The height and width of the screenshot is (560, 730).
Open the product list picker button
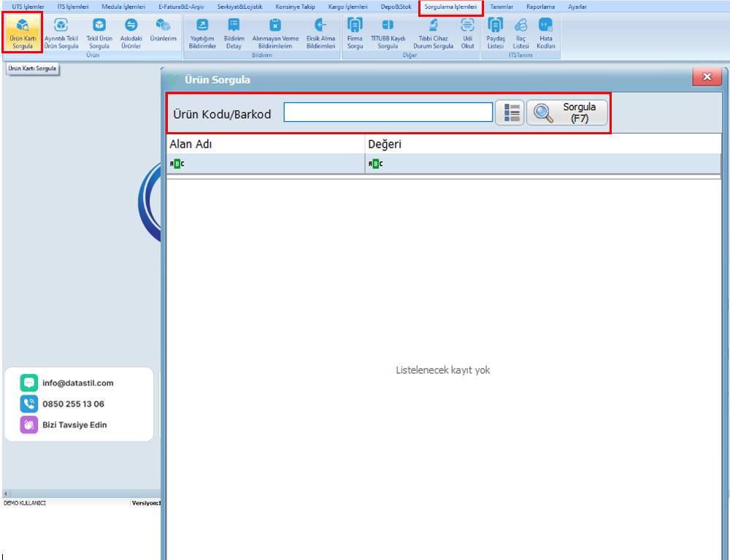[x=509, y=113]
